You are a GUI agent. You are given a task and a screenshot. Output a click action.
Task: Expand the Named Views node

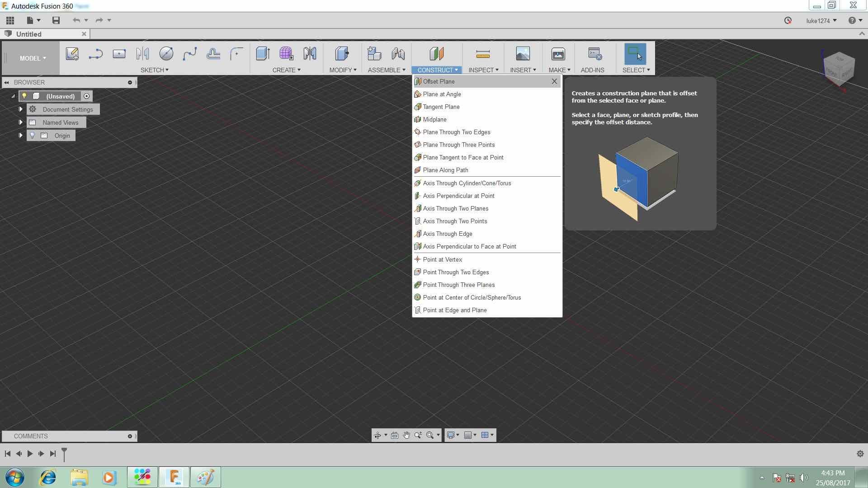click(x=20, y=122)
